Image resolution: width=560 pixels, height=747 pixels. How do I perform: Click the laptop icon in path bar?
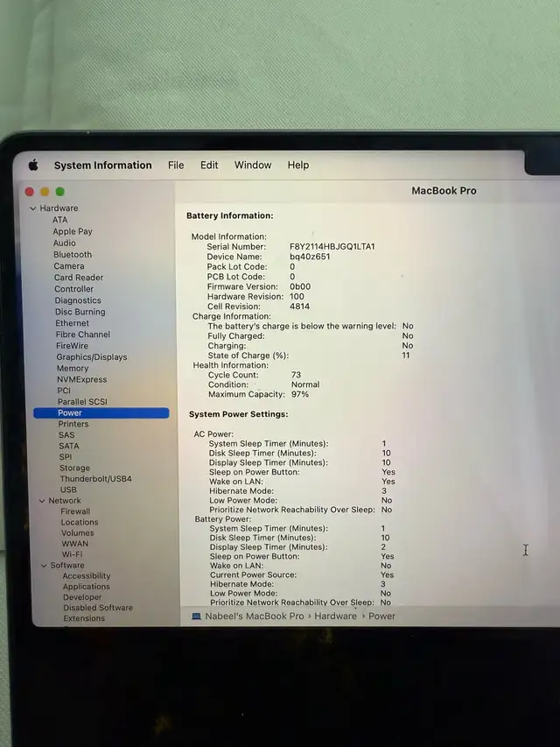196,617
